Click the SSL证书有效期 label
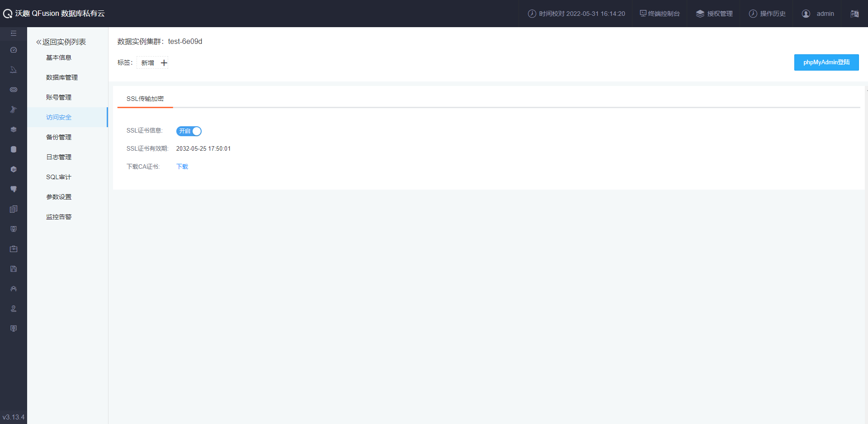 point(147,148)
